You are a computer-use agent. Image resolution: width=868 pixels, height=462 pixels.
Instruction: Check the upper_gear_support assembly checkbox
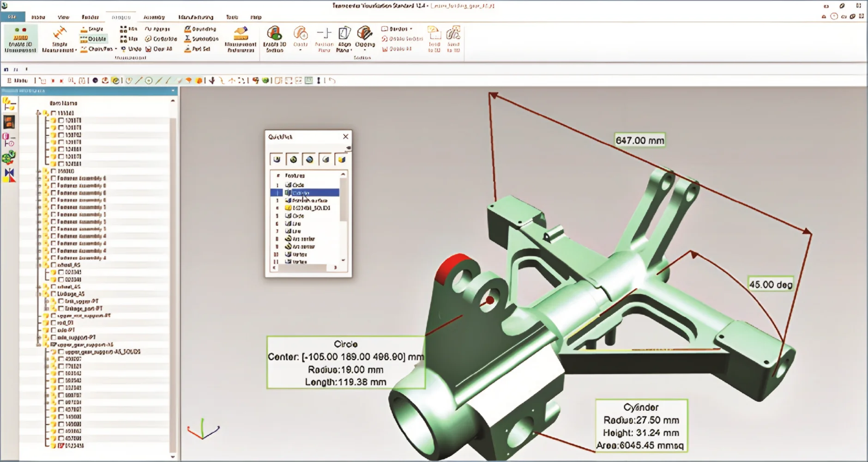tap(54, 345)
